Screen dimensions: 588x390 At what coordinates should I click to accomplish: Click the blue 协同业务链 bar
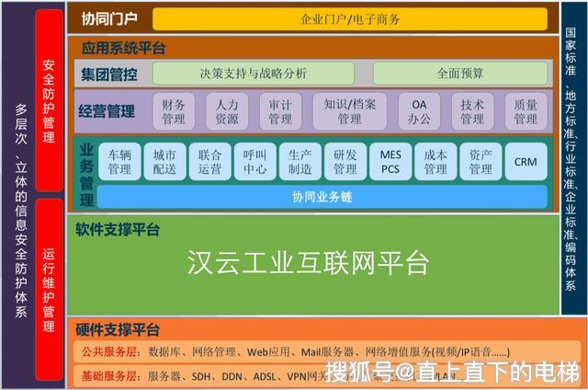pyautogui.click(x=322, y=197)
